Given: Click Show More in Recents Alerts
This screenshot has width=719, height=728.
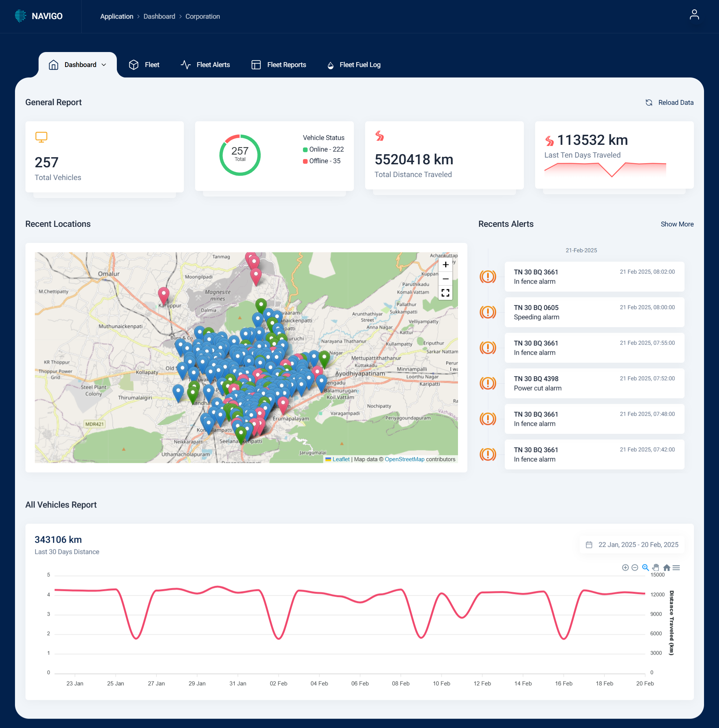Looking at the screenshot, I should (677, 224).
